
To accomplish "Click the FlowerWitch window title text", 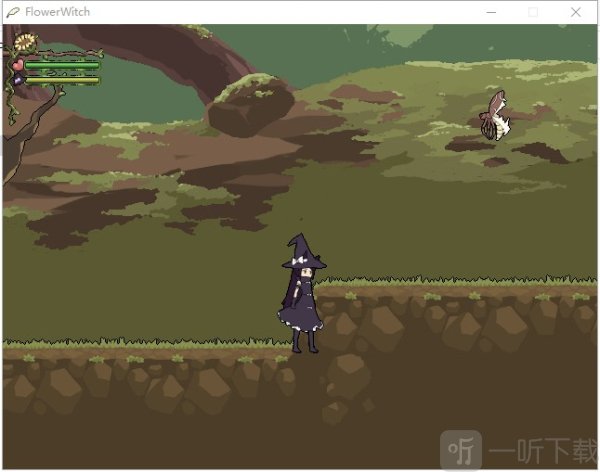I will [59, 12].
